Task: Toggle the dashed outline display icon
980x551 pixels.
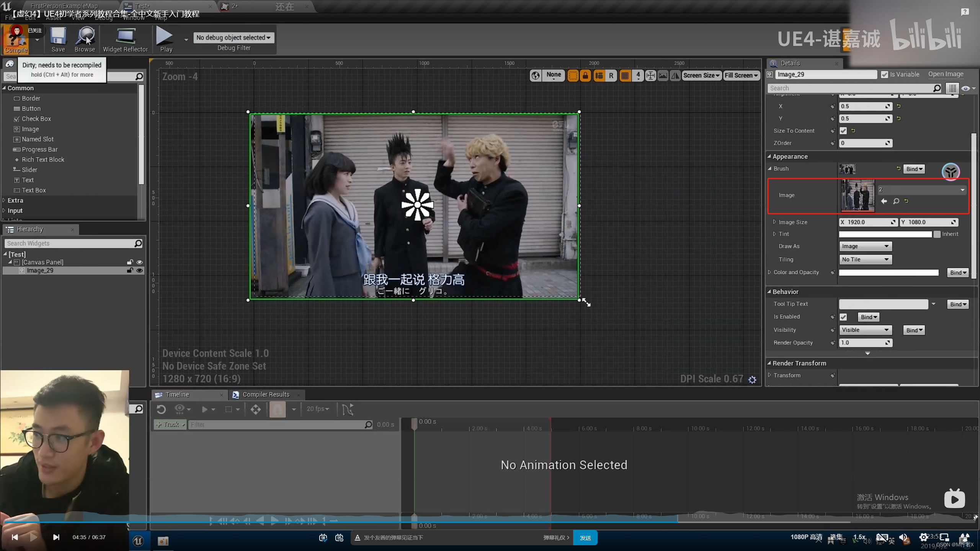Action: pos(573,75)
